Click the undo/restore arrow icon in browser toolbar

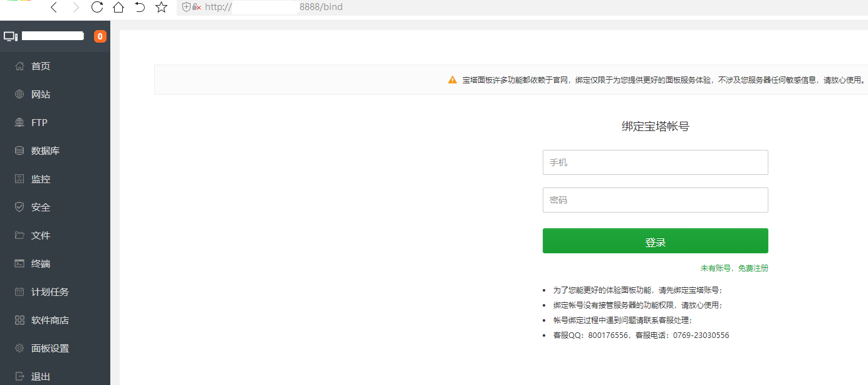coord(140,7)
